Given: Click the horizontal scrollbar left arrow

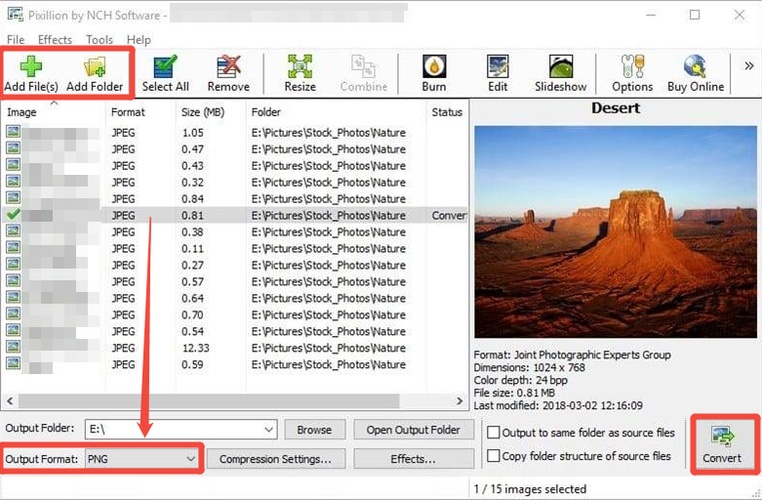Looking at the screenshot, I should (x=9, y=401).
